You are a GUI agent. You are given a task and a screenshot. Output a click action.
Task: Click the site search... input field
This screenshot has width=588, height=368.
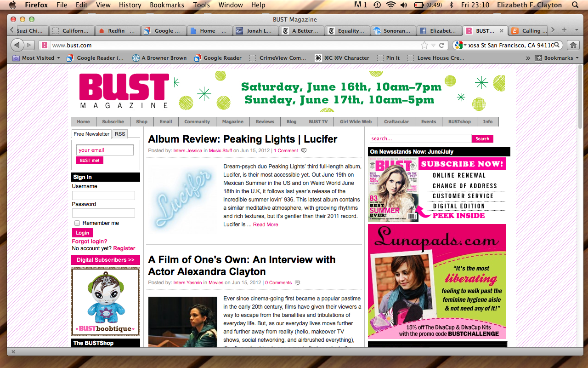(x=421, y=138)
